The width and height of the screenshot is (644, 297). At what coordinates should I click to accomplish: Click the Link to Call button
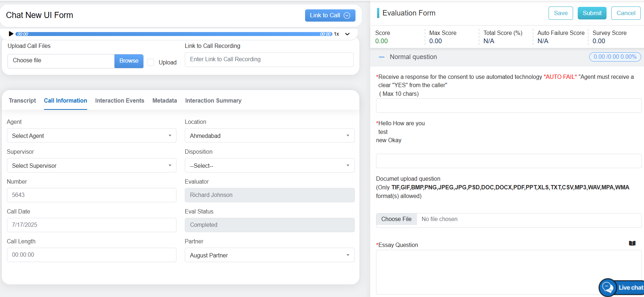[x=330, y=15]
